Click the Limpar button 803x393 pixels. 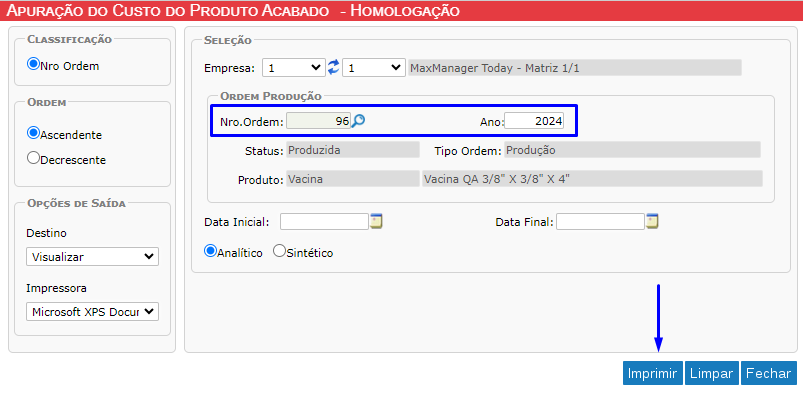(x=712, y=374)
